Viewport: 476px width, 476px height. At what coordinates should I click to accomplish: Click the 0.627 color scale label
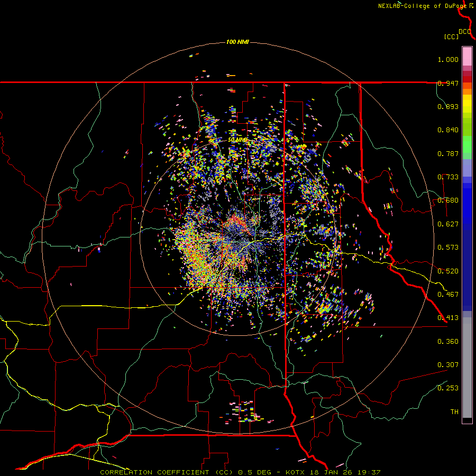(x=448, y=224)
